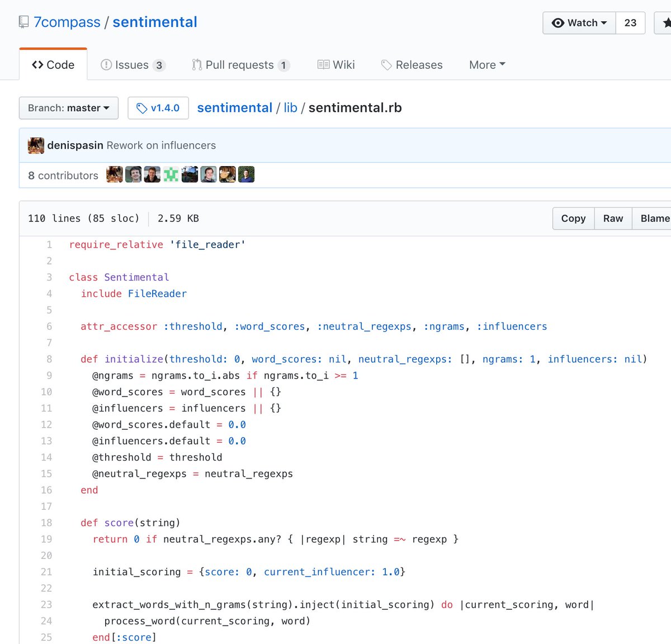Click the repository book icon
The width and height of the screenshot is (671, 644).
pyautogui.click(x=23, y=22)
